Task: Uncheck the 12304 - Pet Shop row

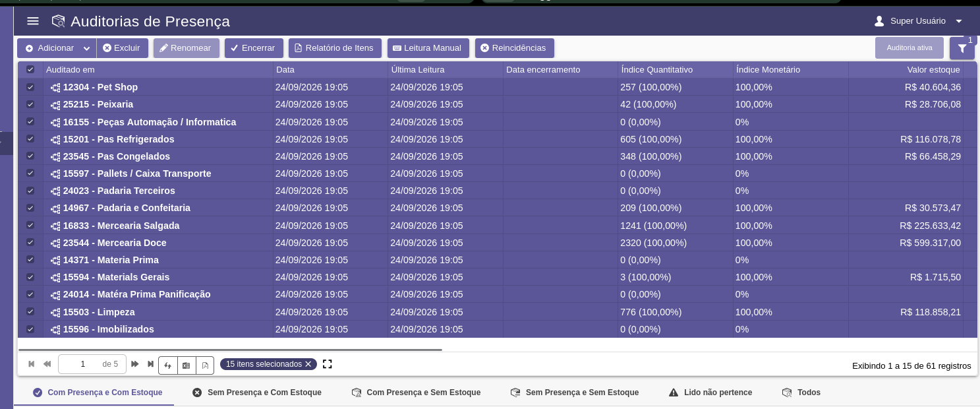Action: pos(30,87)
